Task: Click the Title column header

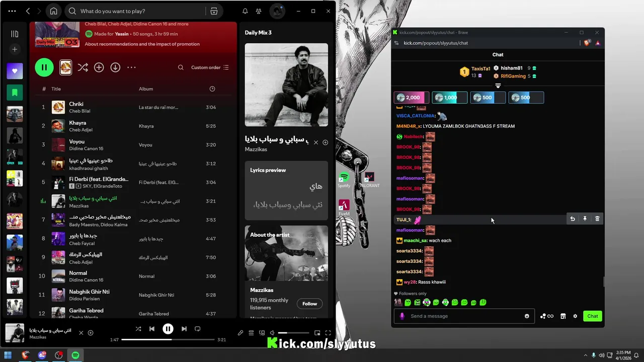Action: click(56, 89)
